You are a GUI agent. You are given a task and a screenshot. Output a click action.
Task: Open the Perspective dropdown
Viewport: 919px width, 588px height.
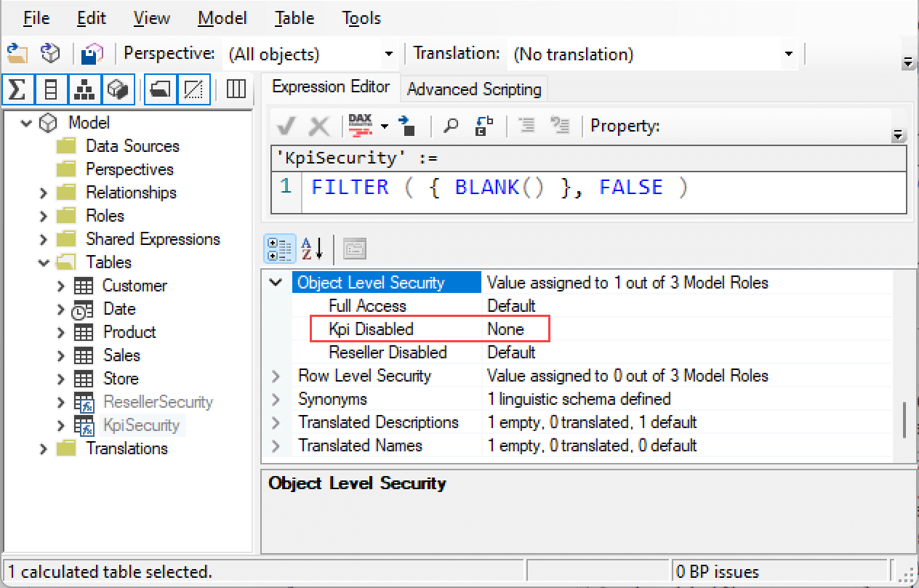(389, 53)
